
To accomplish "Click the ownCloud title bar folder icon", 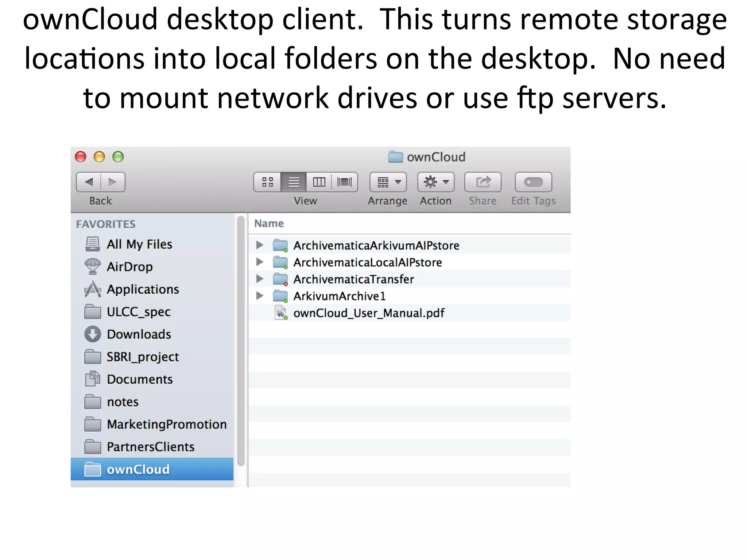I will pos(395,157).
